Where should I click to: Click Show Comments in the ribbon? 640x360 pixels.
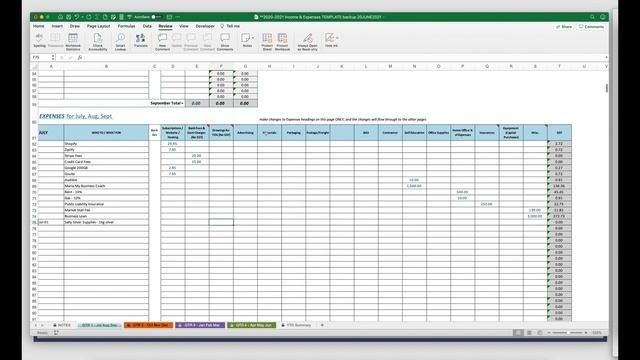click(225, 41)
